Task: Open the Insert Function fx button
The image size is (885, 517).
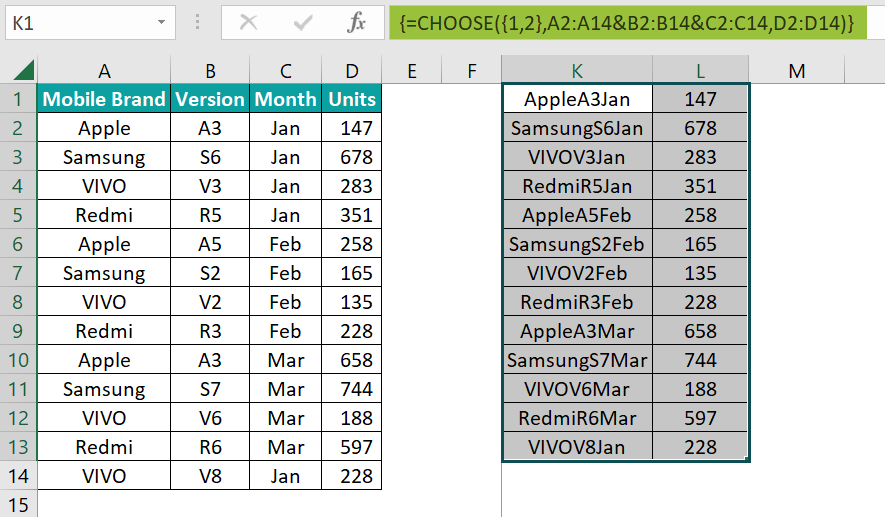Action: (357, 23)
